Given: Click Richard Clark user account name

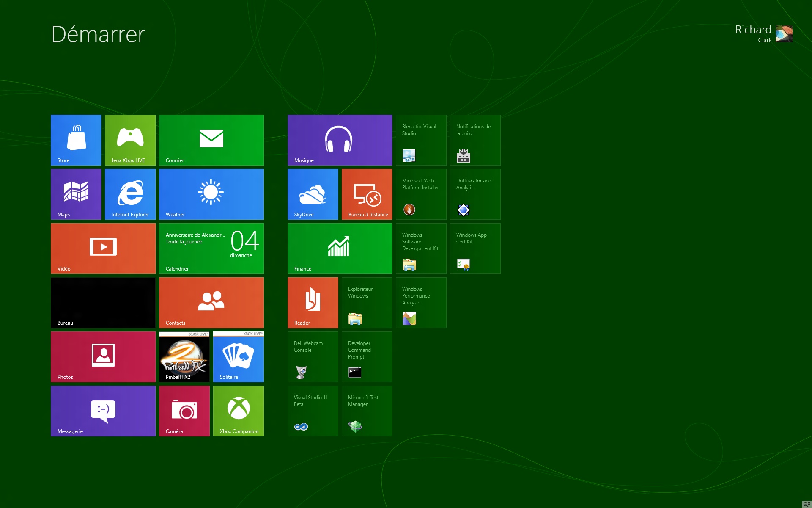Looking at the screenshot, I should (753, 33).
